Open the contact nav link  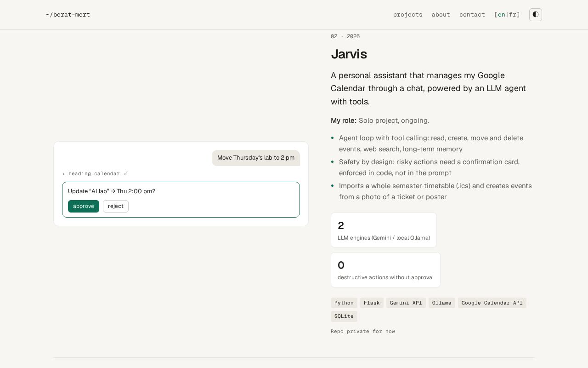tap(472, 15)
